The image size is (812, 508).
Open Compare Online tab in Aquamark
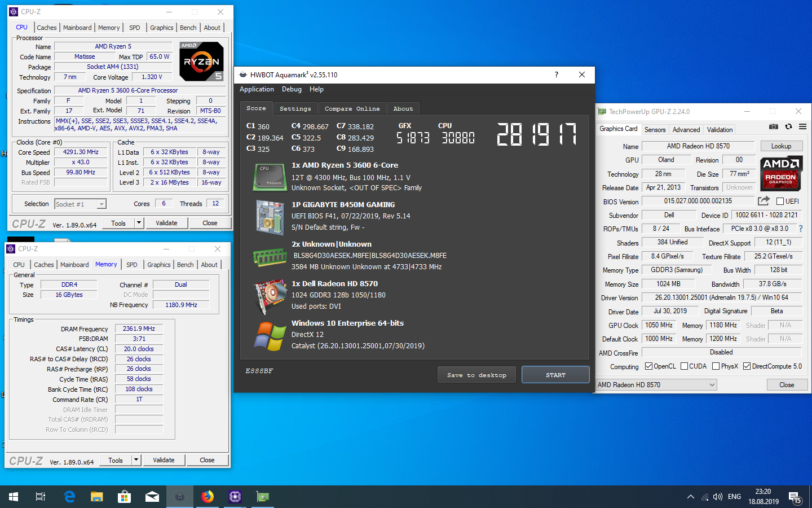(352, 108)
